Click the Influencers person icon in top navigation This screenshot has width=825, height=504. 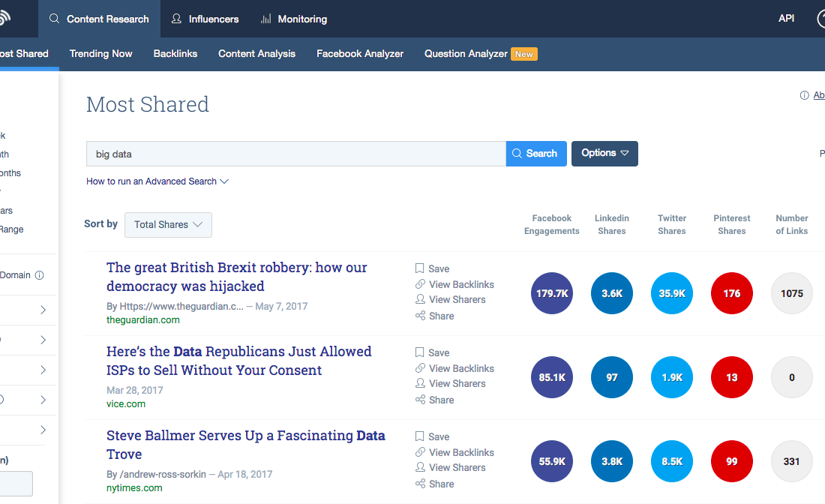(x=176, y=19)
